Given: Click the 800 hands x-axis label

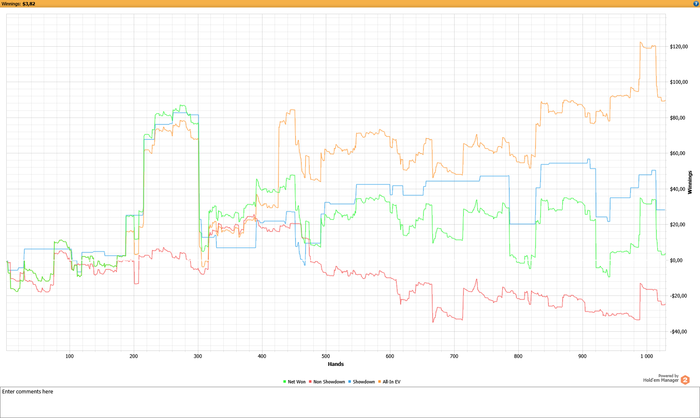Looking at the screenshot, I should click(x=518, y=356).
